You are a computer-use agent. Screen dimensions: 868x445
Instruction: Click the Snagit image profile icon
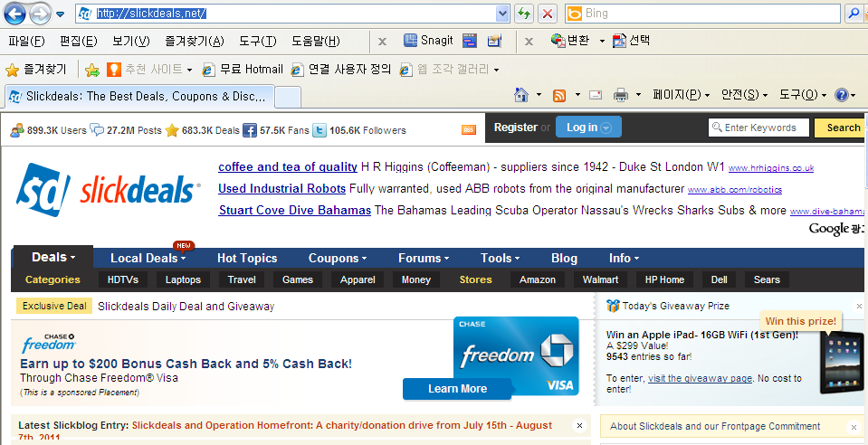coord(494,41)
